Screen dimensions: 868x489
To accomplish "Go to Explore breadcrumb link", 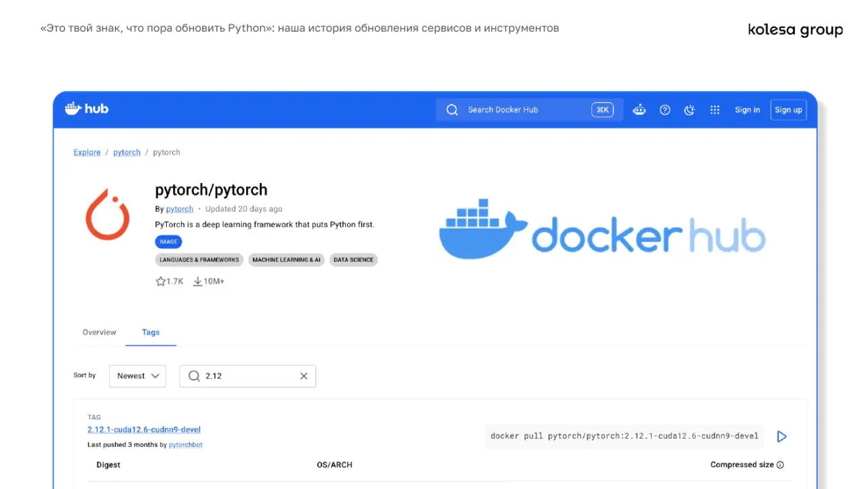I will [87, 153].
